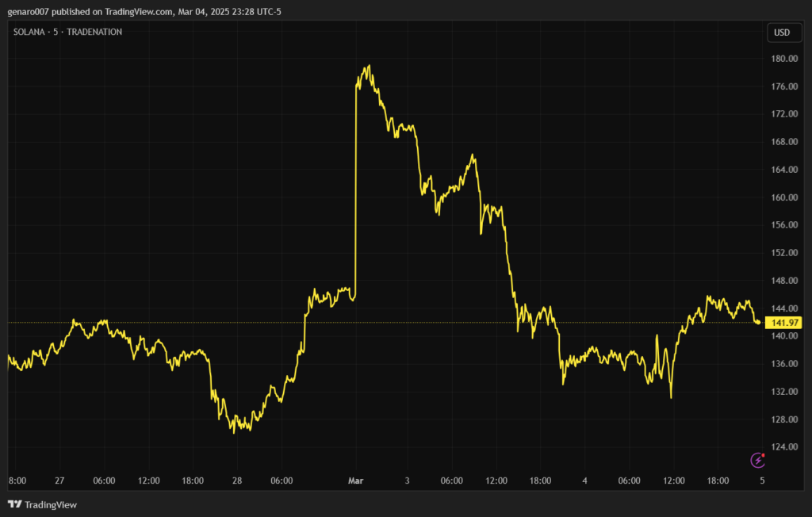
Task: Click the genaro007 published header text
Action: [144, 11]
